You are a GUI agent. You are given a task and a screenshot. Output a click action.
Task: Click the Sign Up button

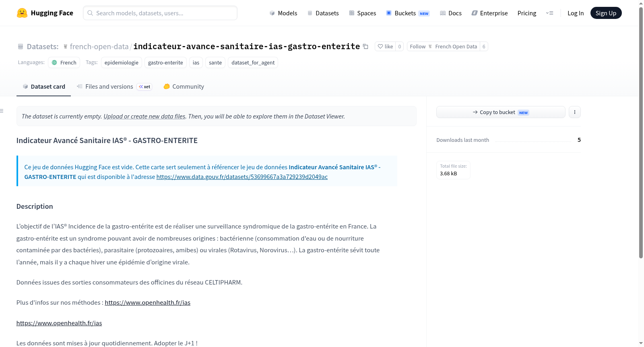click(606, 13)
